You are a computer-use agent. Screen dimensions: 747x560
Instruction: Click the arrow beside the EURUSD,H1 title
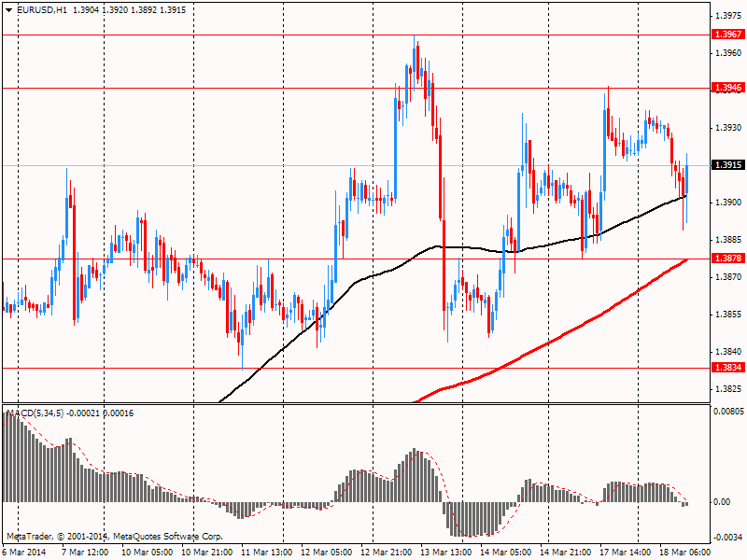(8, 9)
